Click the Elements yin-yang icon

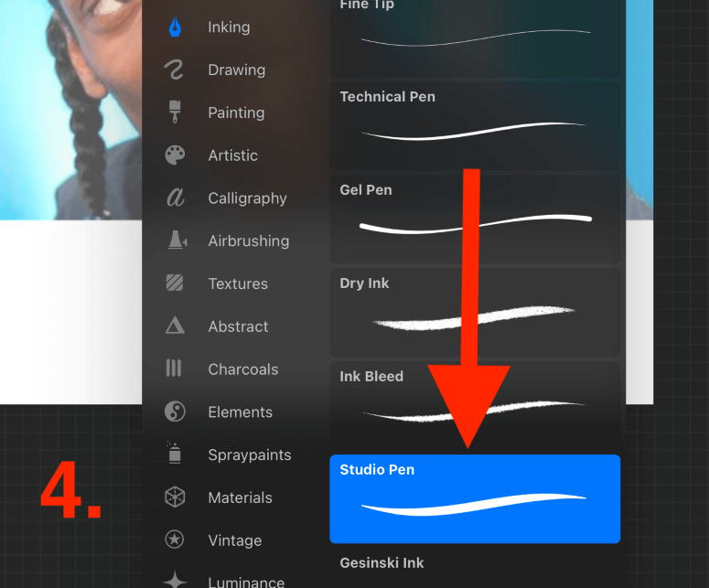[175, 412]
